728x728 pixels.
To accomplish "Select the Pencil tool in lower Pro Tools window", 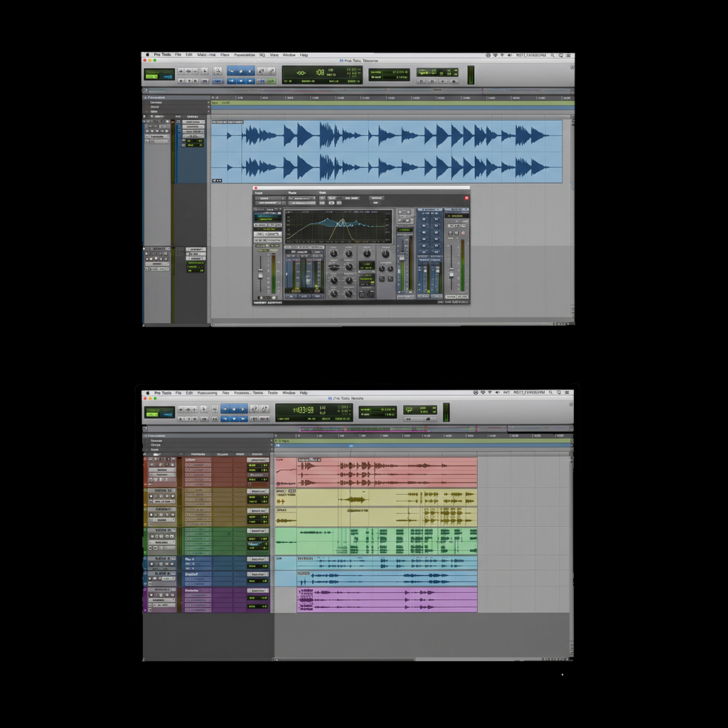I will click(x=264, y=409).
